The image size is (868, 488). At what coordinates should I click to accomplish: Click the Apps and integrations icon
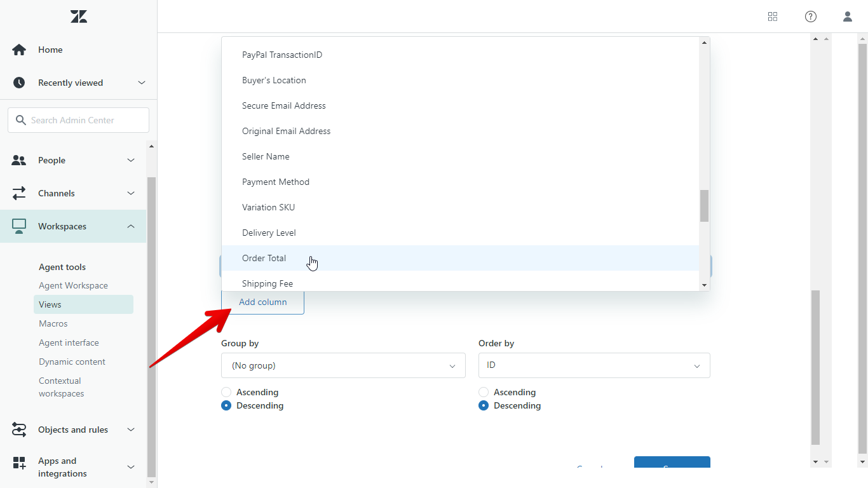point(19,463)
